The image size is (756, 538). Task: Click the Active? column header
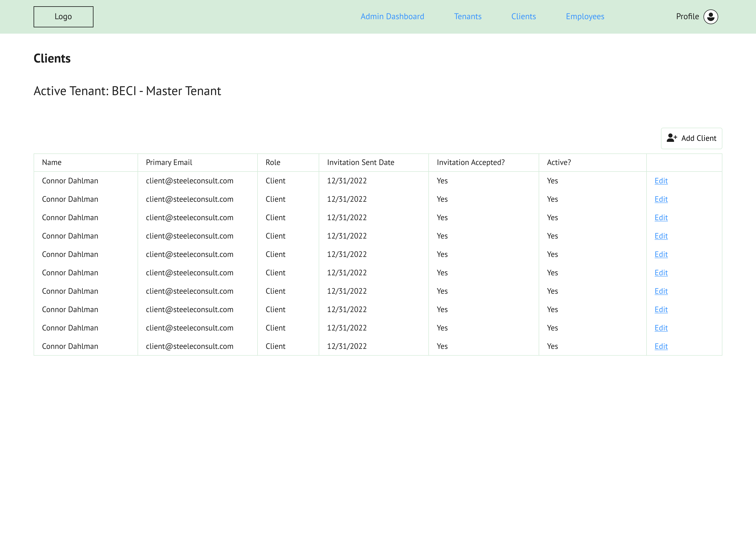coord(559,163)
